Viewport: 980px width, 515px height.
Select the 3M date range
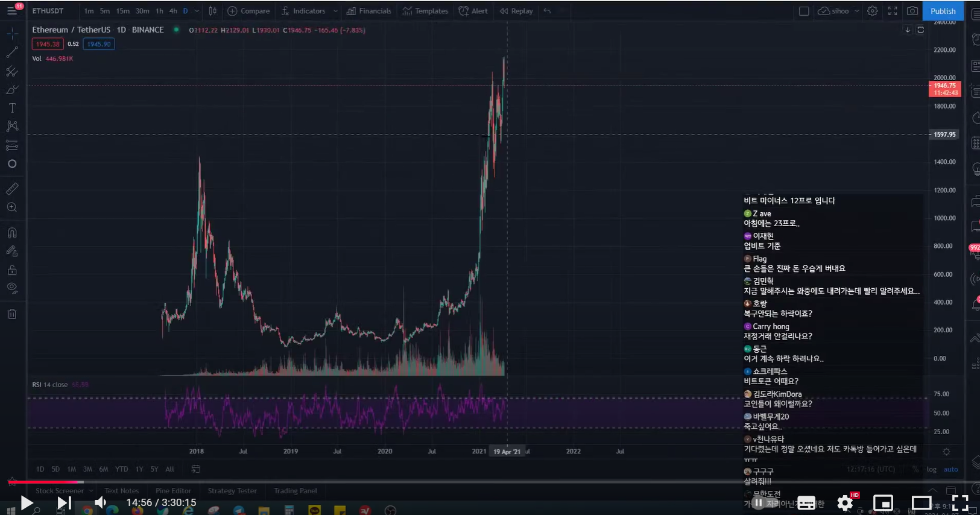point(87,469)
